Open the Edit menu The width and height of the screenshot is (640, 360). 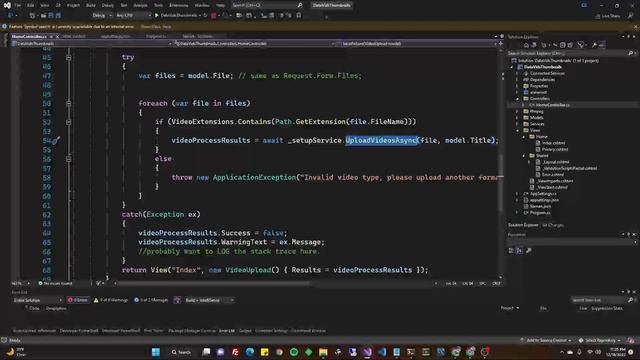click(31, 5)
